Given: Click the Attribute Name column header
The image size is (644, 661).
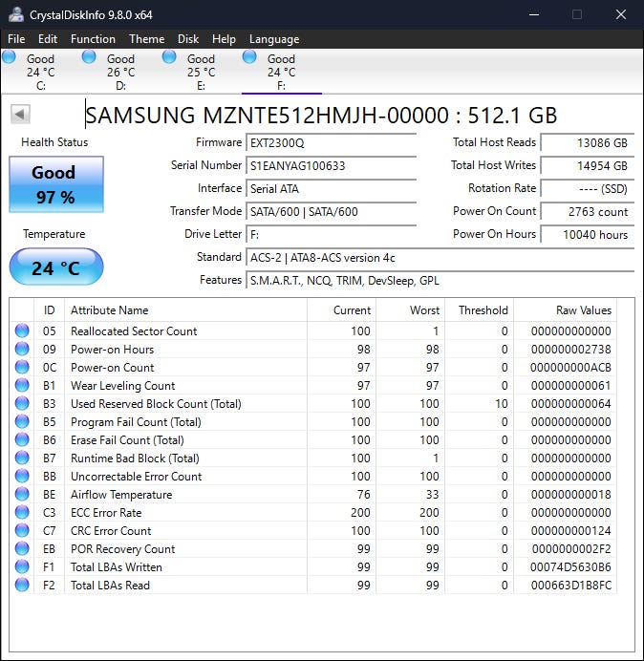Looking at the screenshot, I should [110, 310].
